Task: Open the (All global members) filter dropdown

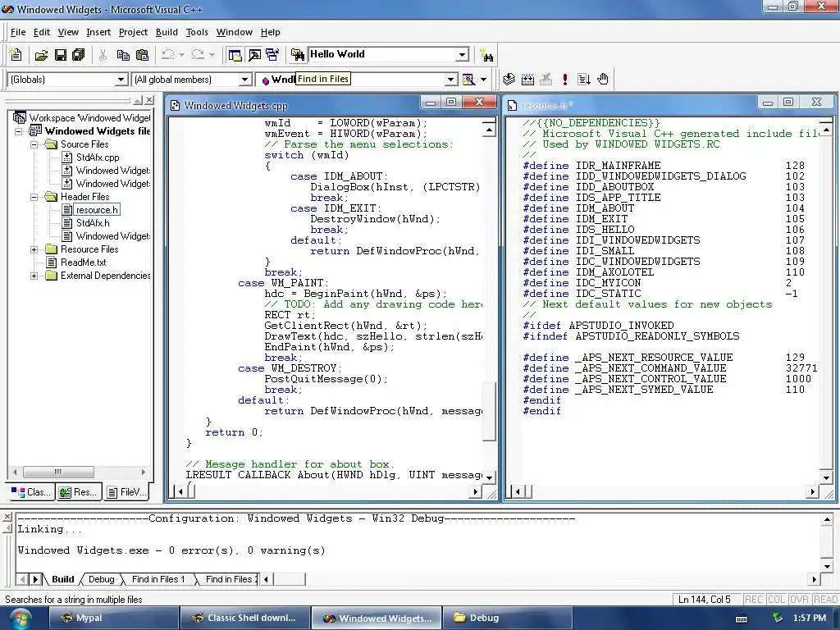Action: (244, 80)
